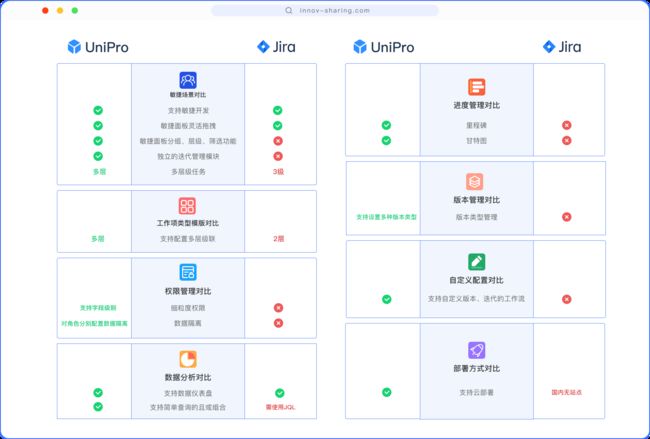
Task: Click the 多层级任务 row label
Action: point(188,172)
